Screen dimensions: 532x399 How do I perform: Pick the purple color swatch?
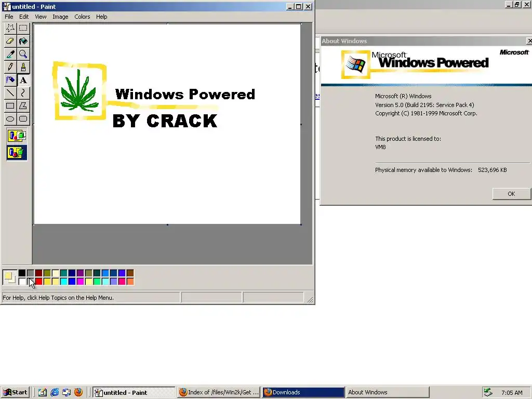81,273
